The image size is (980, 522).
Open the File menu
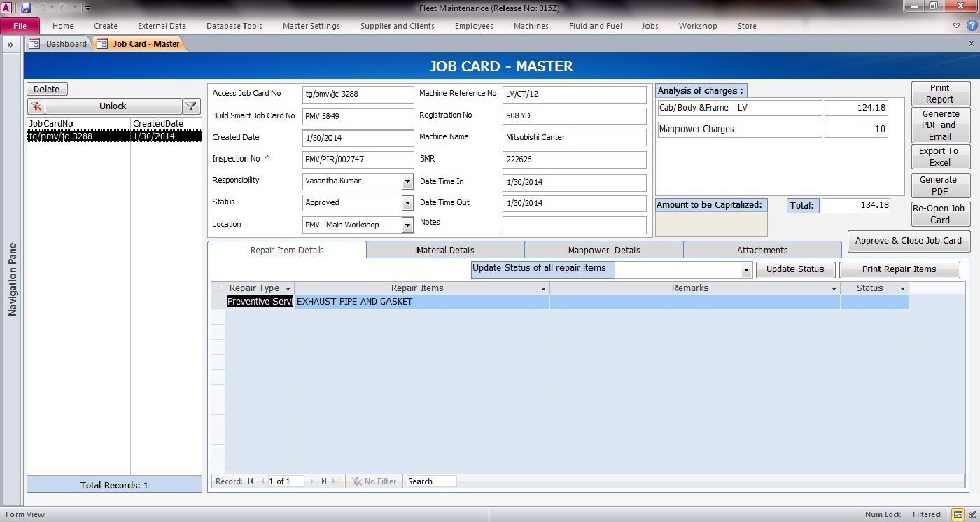pos(20,26)
